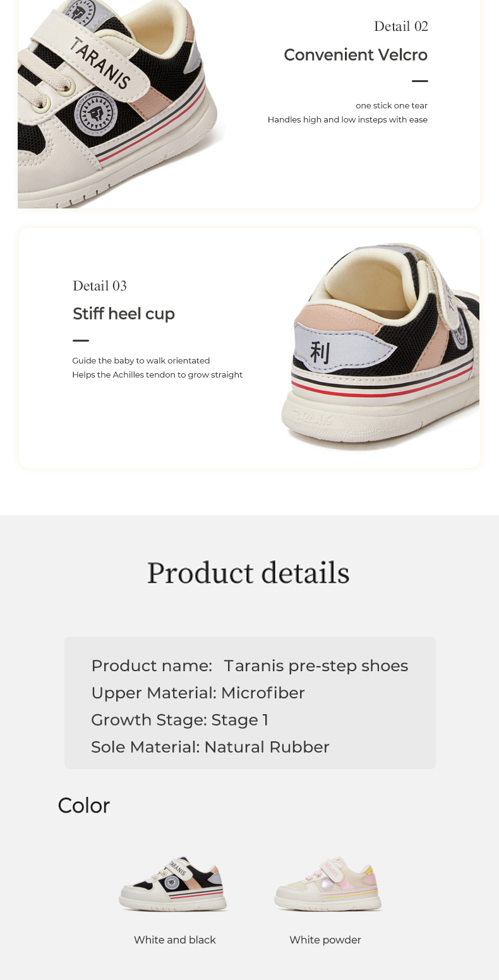Click the Product name Taranis pre-step shoes line
Image resolution: width=499 pixels, height=980 pixels.
(x=249, y=666)
